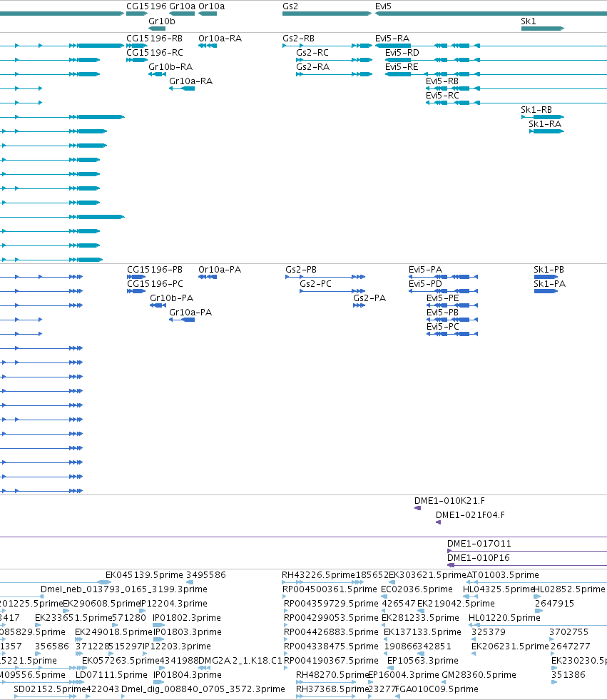Screen dimensions: 607x700
Task: Click the LD07111.5prime EST label
Action: pos(111,675)
